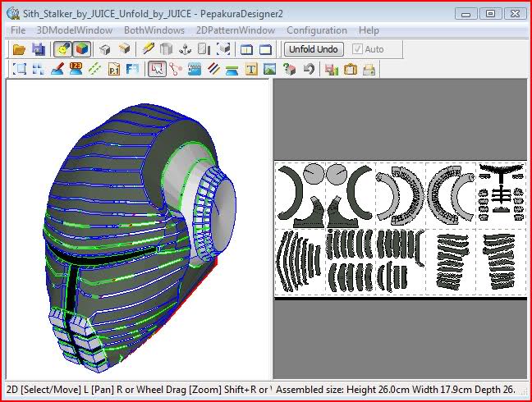Click the Assembled size status text

click(395, 390)
